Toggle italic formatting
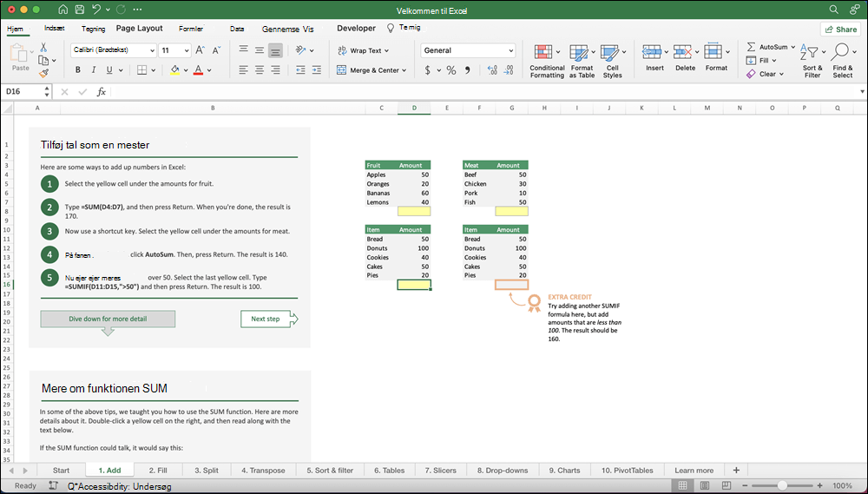 [94, 70]
